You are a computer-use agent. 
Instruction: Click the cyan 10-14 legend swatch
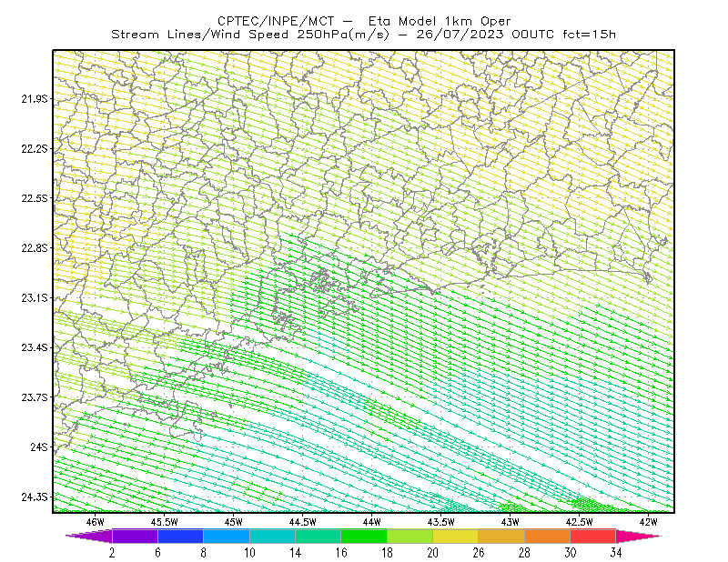pyautogui.click(x=272, y=536)
